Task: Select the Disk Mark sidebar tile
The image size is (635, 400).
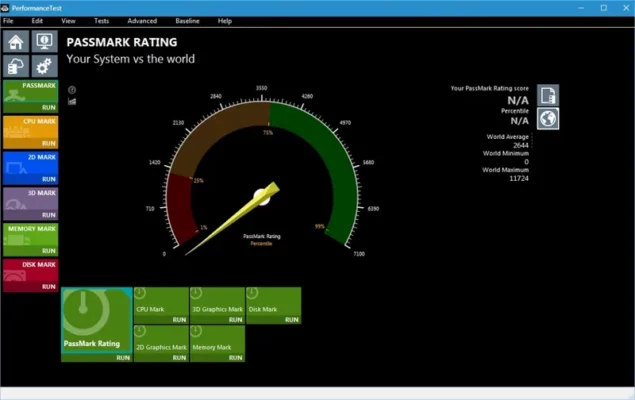Action: coord(31,271)
